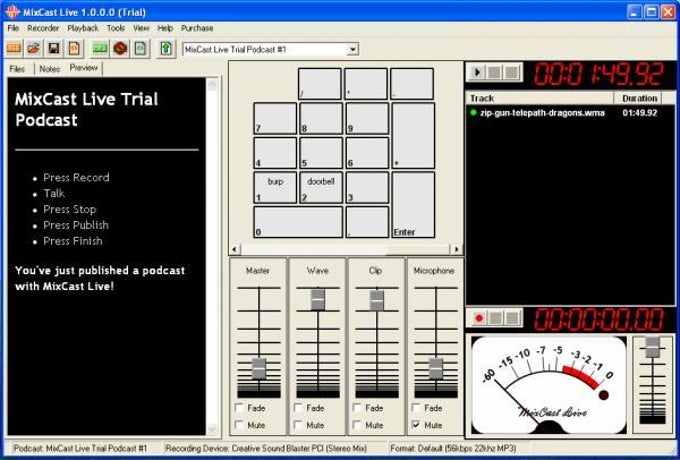Viewport: 680px width, 460px height.
Task: Click the Recording Device status bar entry
Action: [266, 448]
